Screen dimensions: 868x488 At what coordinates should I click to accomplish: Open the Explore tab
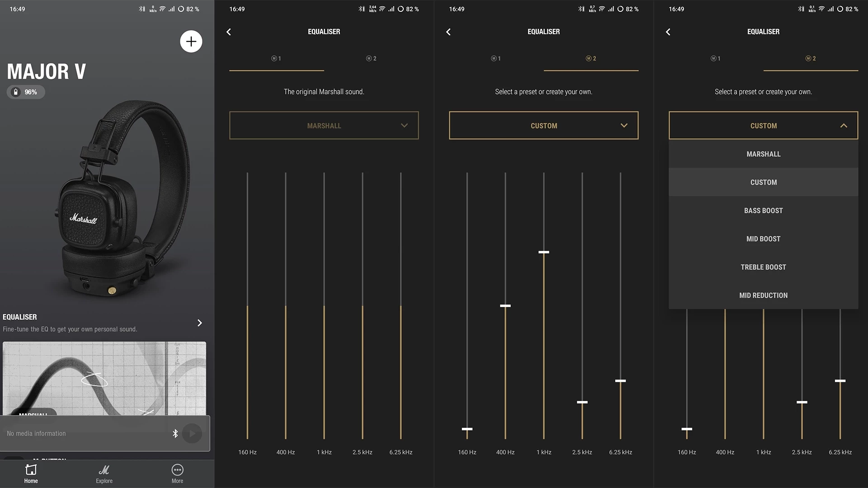pos(104,474)
